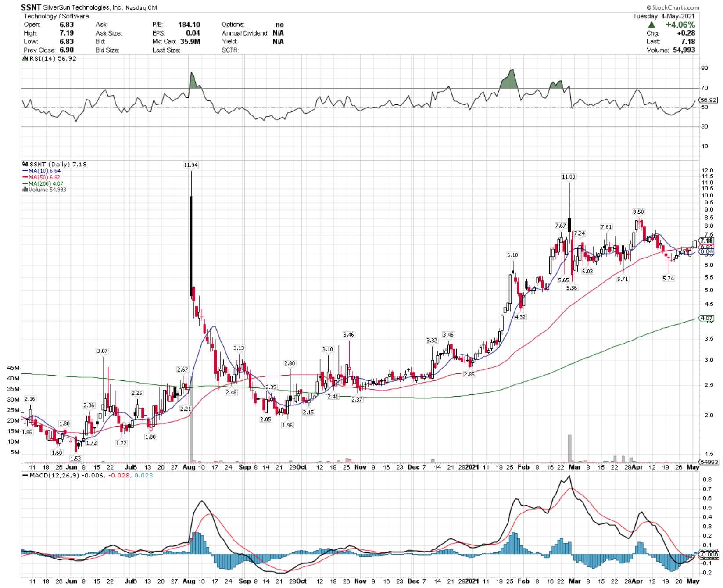Viewport: 723px width, 588px height.
Task: Click the volume bars icon in the legend
Action: (25, 190)
